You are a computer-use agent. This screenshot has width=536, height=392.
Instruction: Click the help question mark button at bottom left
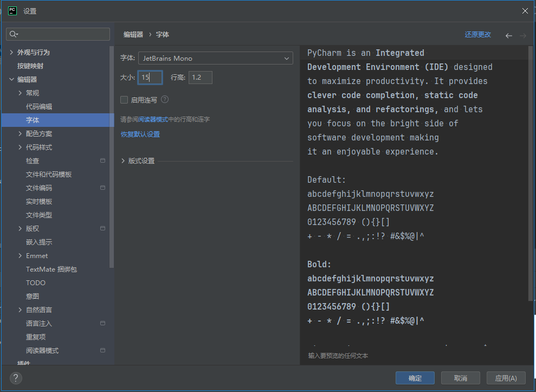[16, 378]
